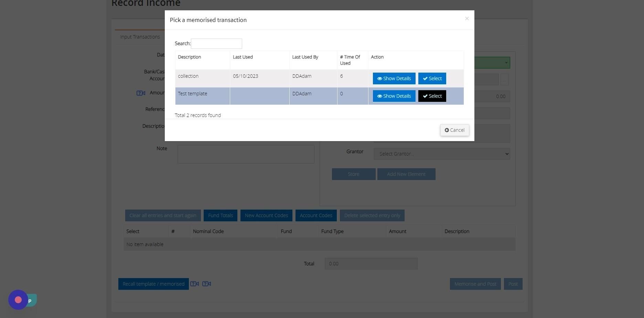
Task: Close the dialog using the X icon
Action: 467,19
